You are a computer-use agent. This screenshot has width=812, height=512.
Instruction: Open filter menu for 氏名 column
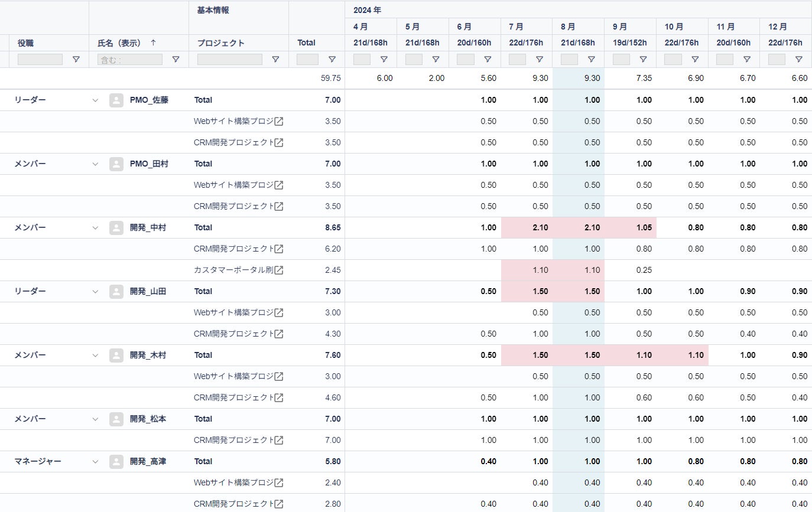click(176, 60)
